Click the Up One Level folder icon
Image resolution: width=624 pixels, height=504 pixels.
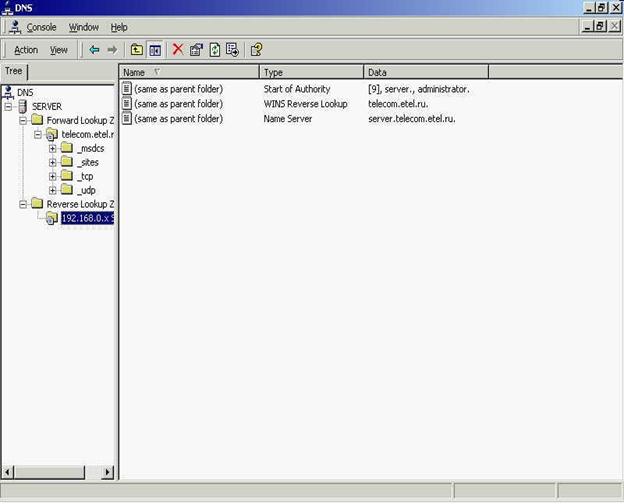click(x=137, y=49)
